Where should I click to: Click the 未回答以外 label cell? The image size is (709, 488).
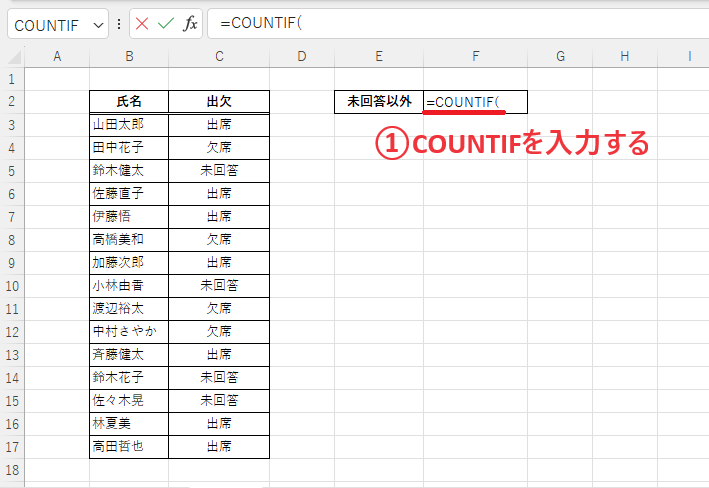[379, 102]
